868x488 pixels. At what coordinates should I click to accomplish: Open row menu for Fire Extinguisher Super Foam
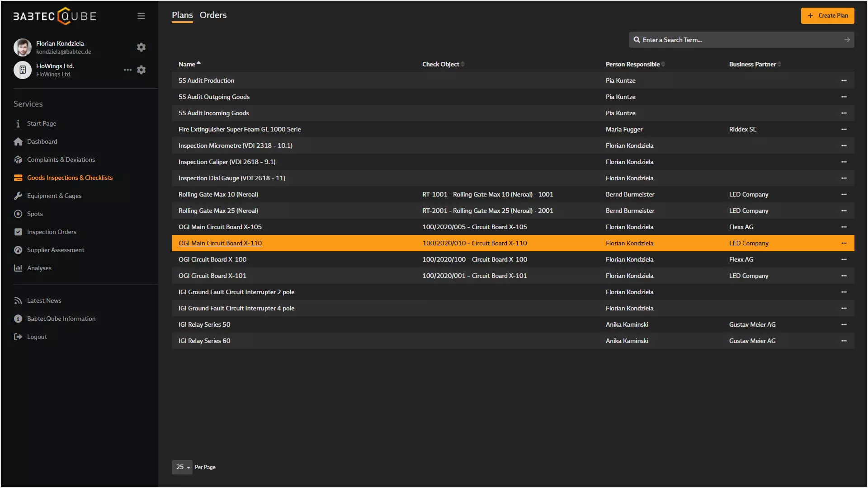click(844, 129)
